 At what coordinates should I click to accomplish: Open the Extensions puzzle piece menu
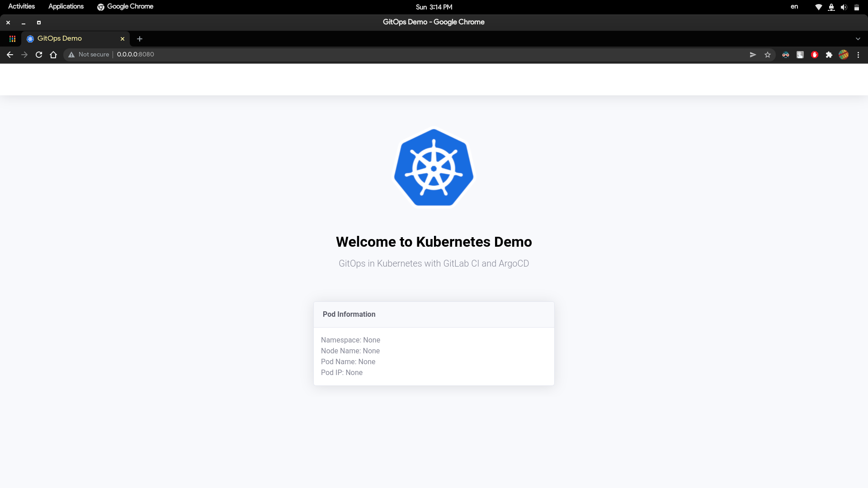pos(829,55)
